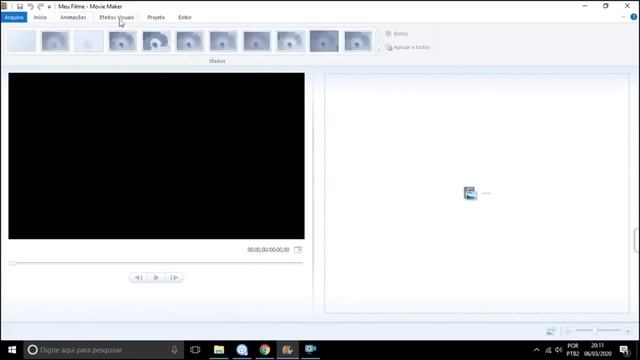Image resolution: width=640 pixels, height=360 pixels.
Task: Open Google Chrome from taskbar
Action: coord(264,350)
